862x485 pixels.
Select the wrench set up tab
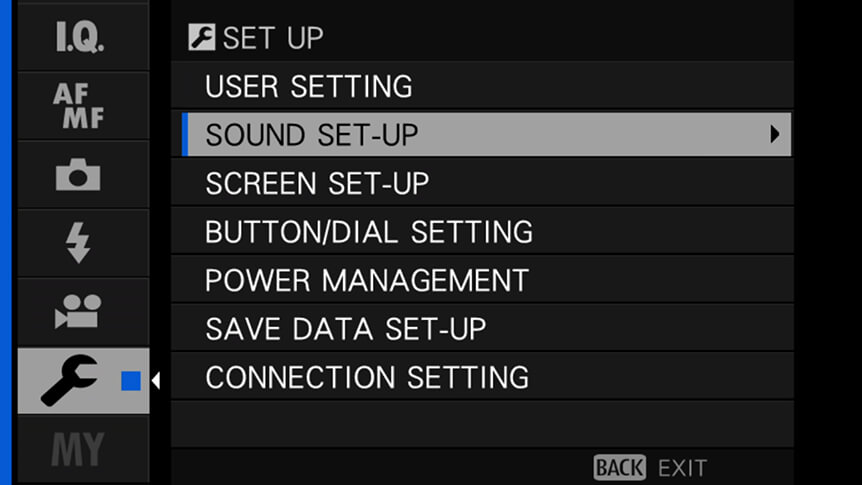click(x=83, y=381)
